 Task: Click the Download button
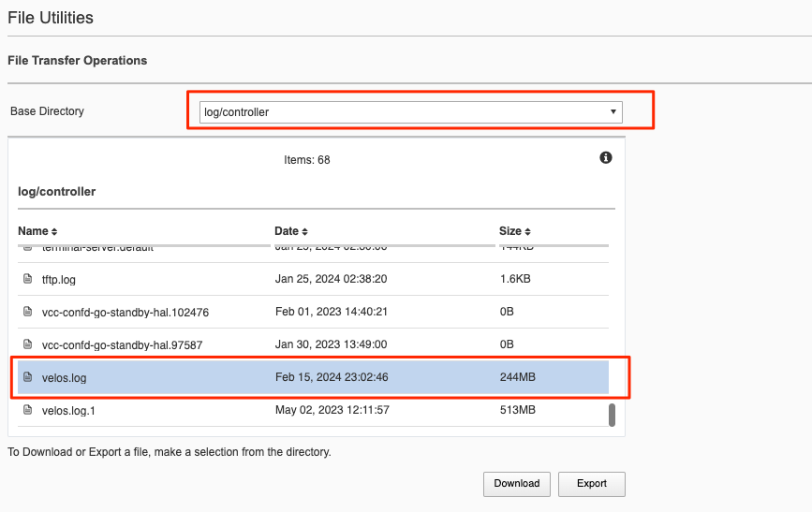pos(517,484)
